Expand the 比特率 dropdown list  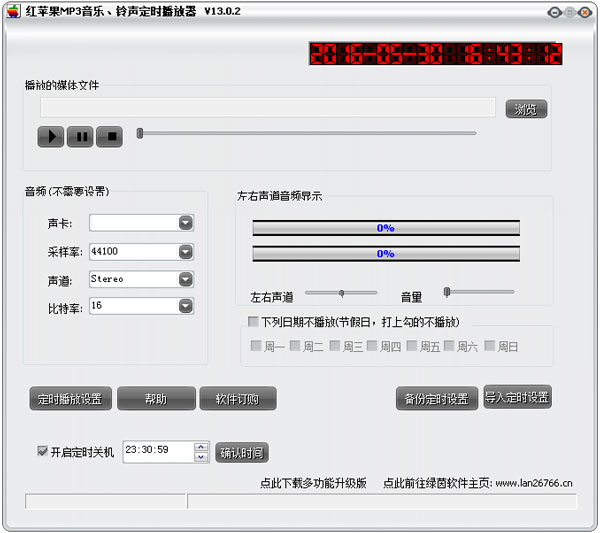(x=185, y=306)
